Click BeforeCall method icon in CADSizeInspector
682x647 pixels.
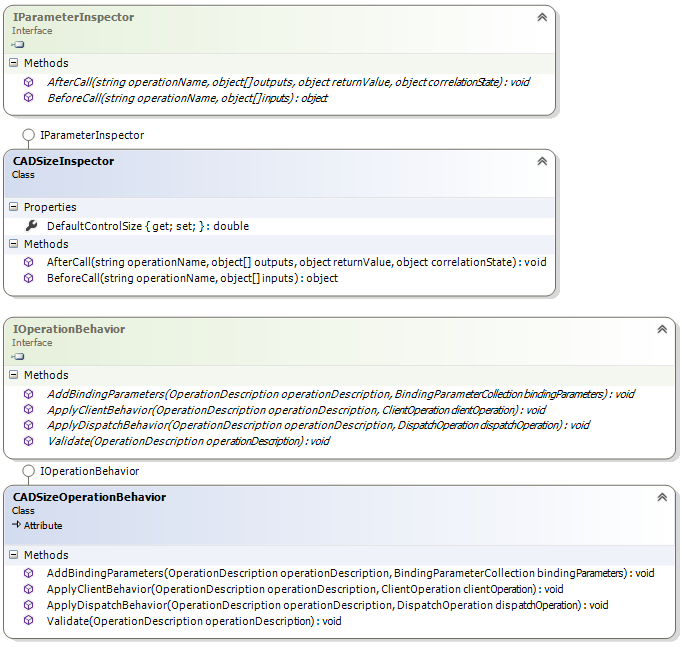pyautogui.click(x=29, y=278)
